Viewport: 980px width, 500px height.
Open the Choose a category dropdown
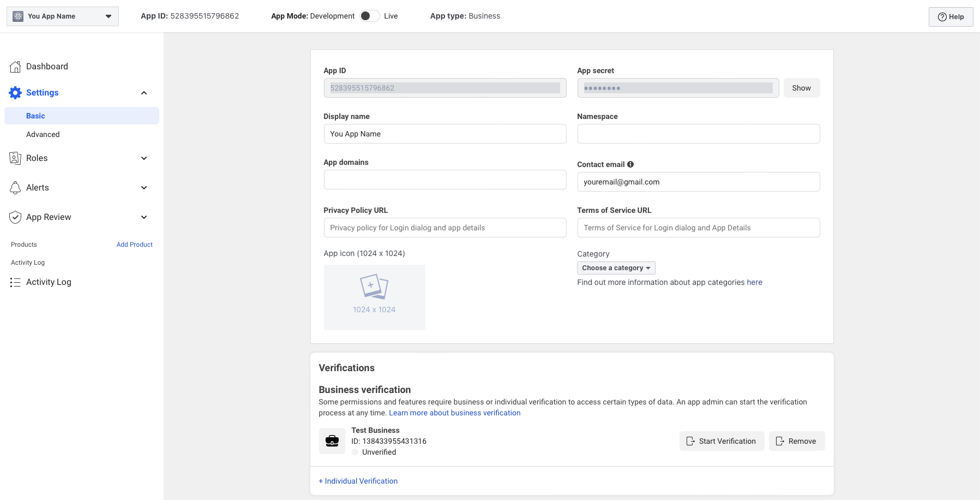pos(616,268)
